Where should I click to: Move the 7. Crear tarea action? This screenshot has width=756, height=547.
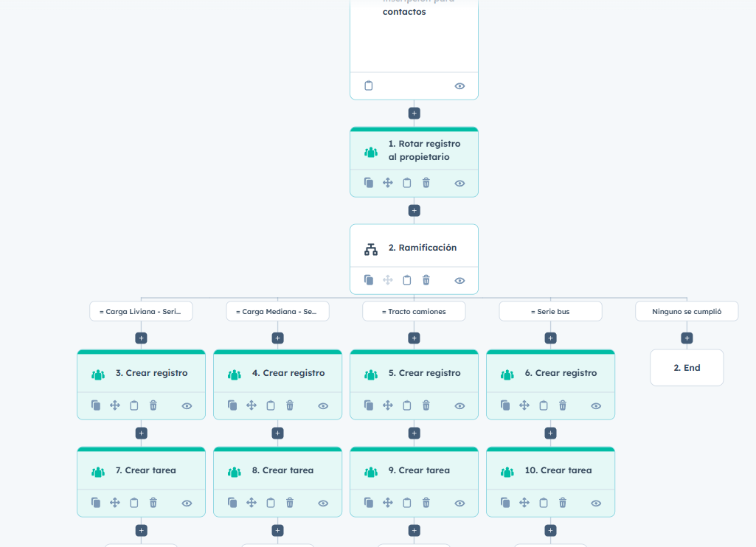(115, 503)
